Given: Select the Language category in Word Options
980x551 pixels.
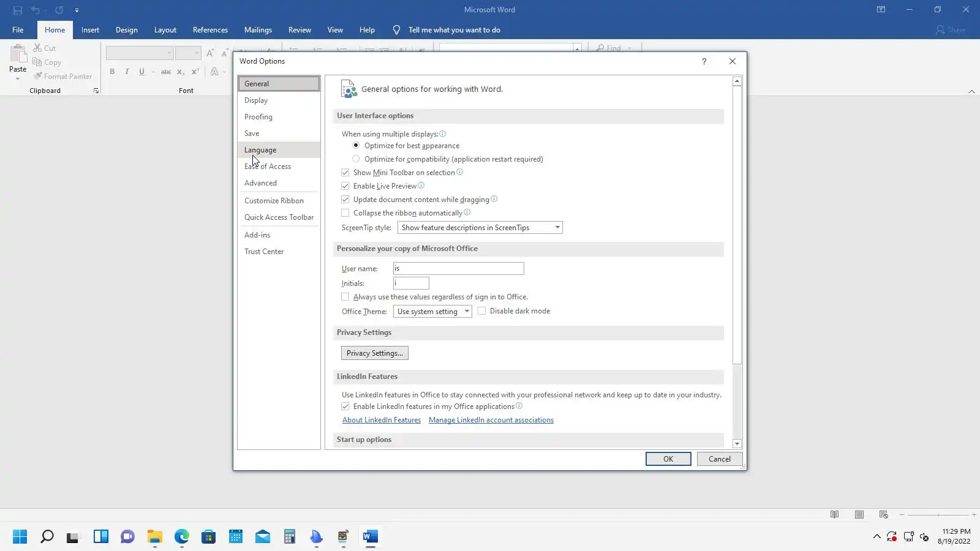Looking at the screenshot, I should [279, 150].
